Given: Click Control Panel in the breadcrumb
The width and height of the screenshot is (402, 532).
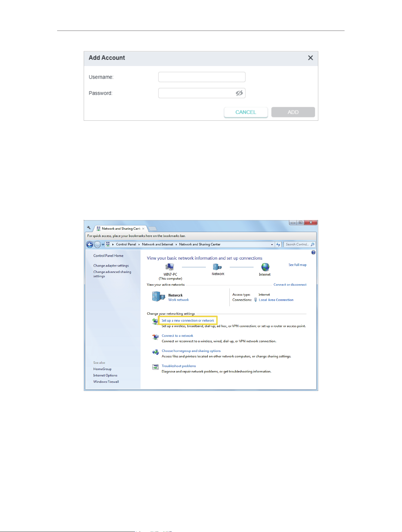Looking at the screenshot, I should (x=126, y=245).
